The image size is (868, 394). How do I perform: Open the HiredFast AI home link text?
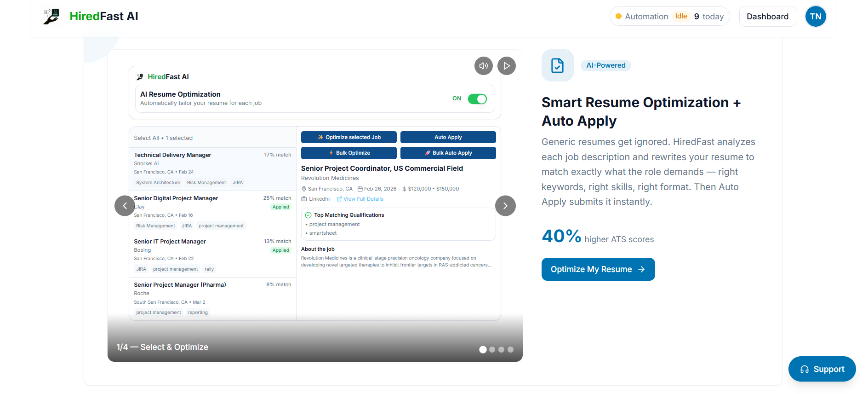coord(104,17)
